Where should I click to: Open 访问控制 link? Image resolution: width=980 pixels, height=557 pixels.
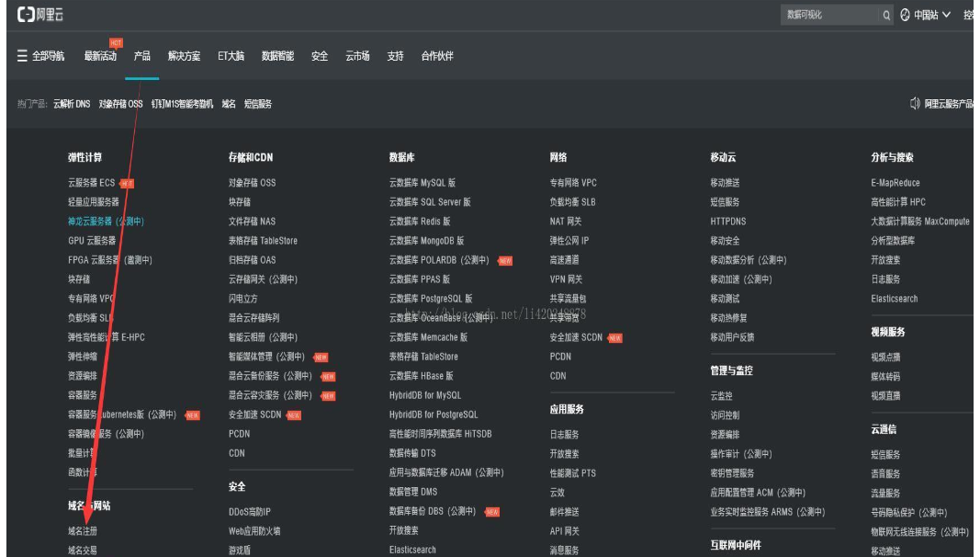[x=725, y=415]
